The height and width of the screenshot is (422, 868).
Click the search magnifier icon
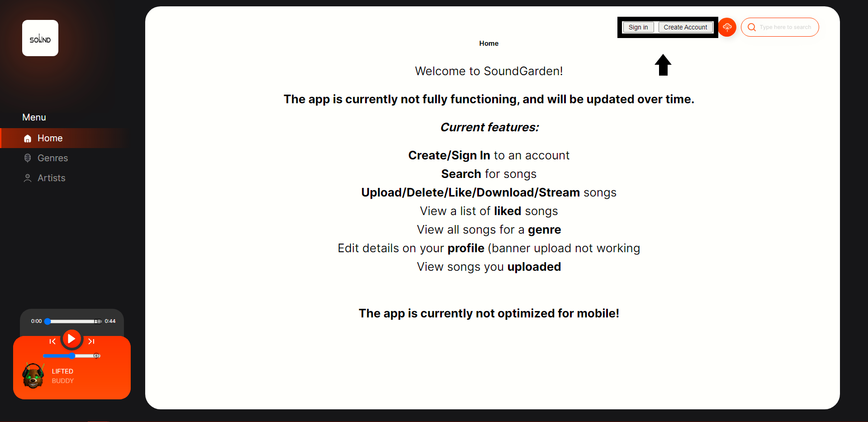[x=752, y=27]
